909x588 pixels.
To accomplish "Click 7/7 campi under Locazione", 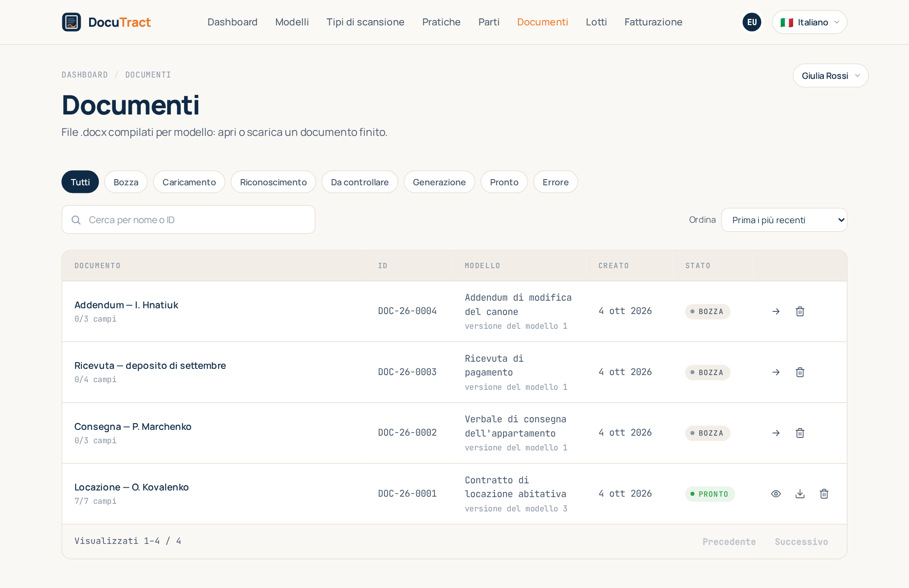I will click(x=95, y=501).
